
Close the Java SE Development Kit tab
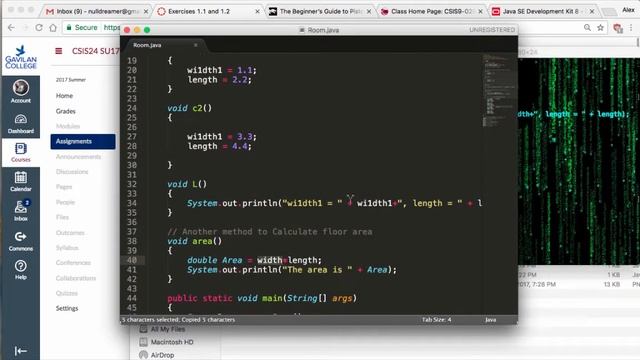pos(592,11)
